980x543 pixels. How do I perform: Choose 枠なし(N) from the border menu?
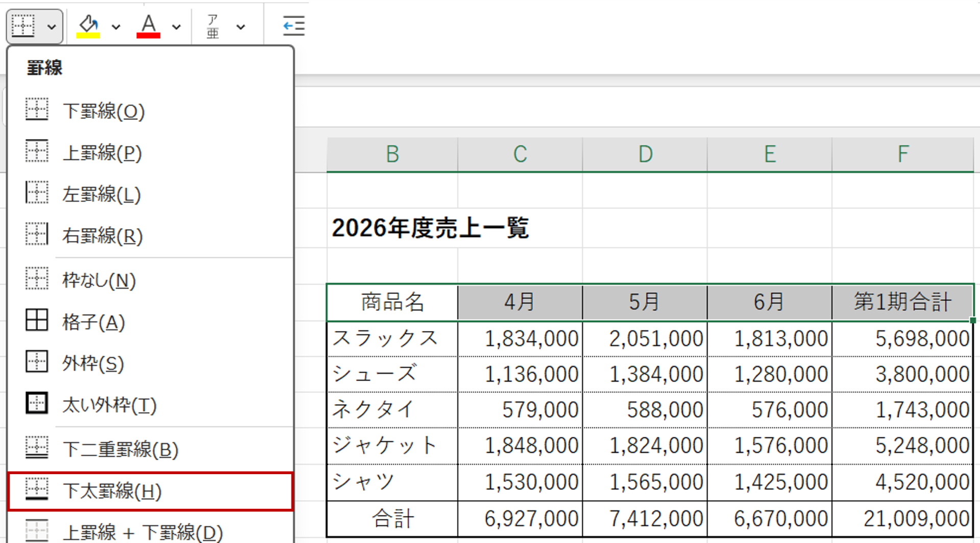[x=151, y=280]
